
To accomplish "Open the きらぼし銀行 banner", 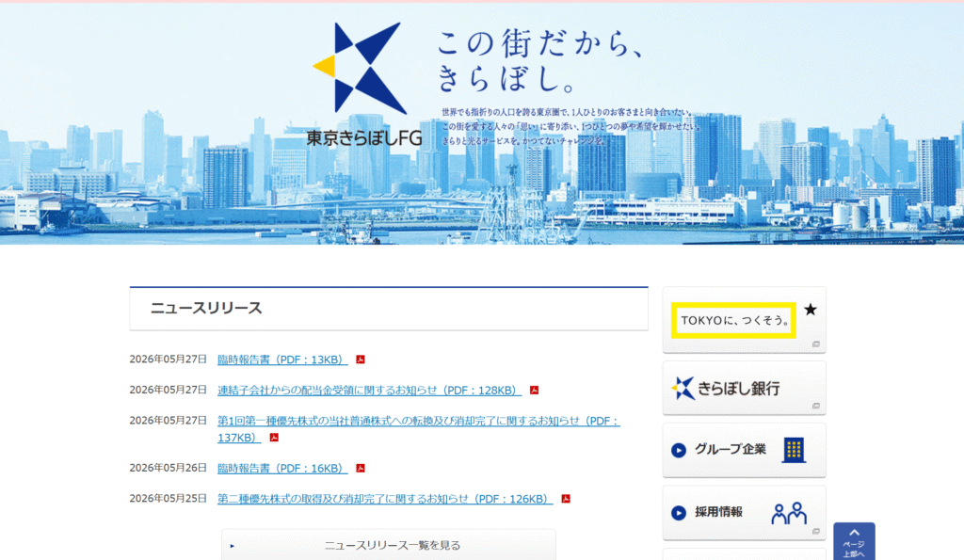I will [744, 388].
